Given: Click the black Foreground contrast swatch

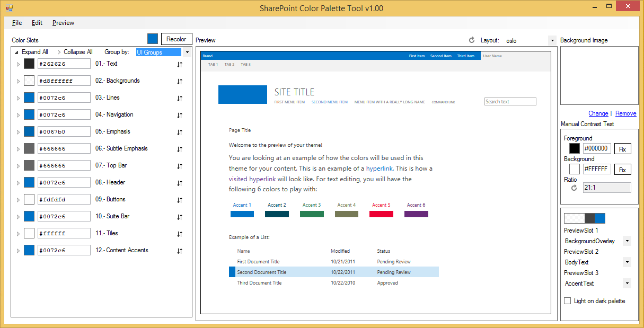Looking at the screenshot, I should pos(575,148).
